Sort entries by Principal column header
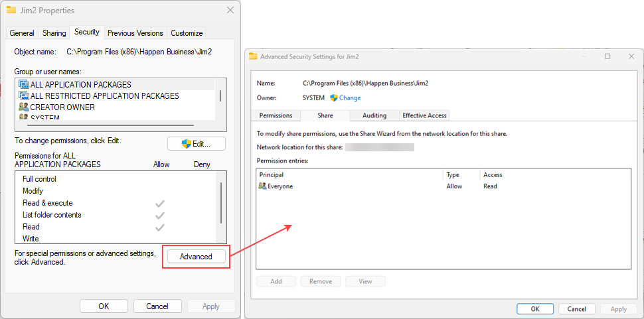This screenshot has width=644, height=319. coord(272,175)
